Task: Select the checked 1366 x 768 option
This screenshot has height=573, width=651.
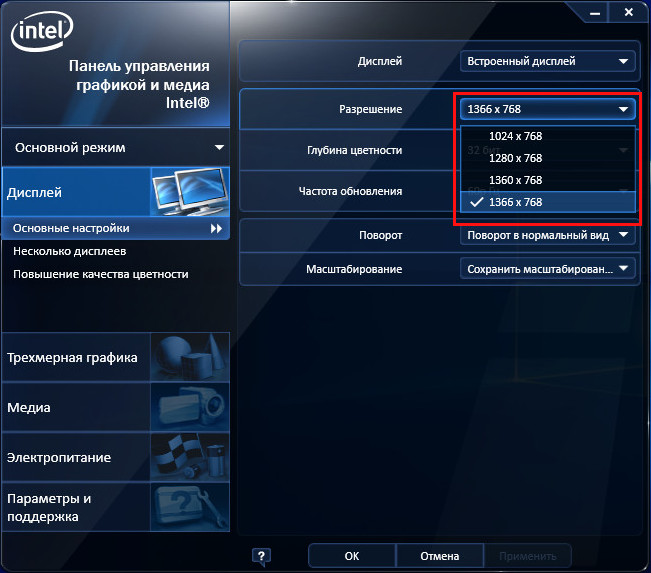Action: [548, 202]
